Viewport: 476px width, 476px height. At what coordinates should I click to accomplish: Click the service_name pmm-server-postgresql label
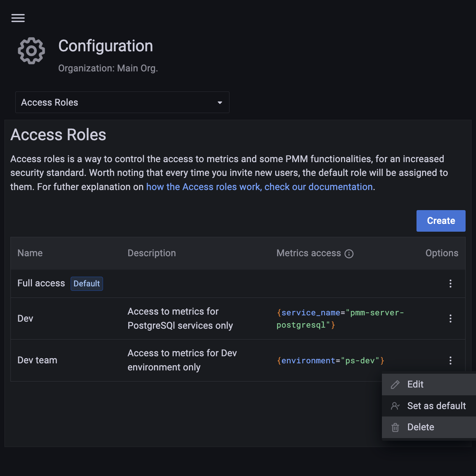(340, 319)
